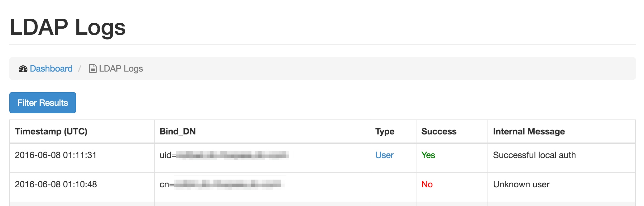Open the User type link in the first row

pos(384,155)
